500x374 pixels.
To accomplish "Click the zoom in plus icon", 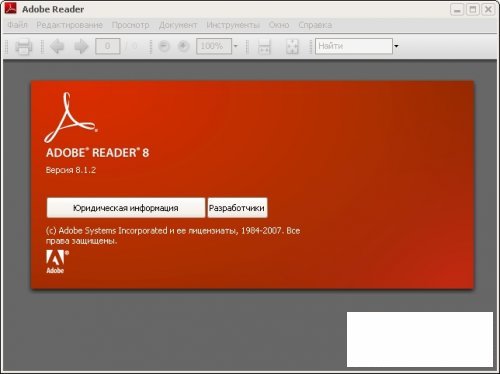I will 183,46.
